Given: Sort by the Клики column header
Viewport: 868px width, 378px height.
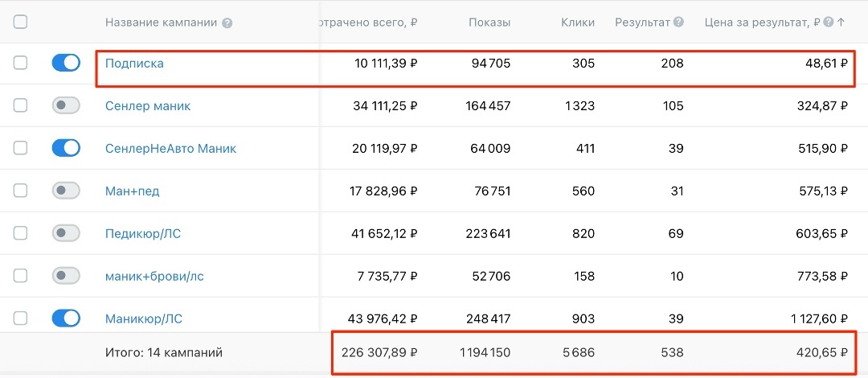Looking at the screenshot, I should 578,23.
